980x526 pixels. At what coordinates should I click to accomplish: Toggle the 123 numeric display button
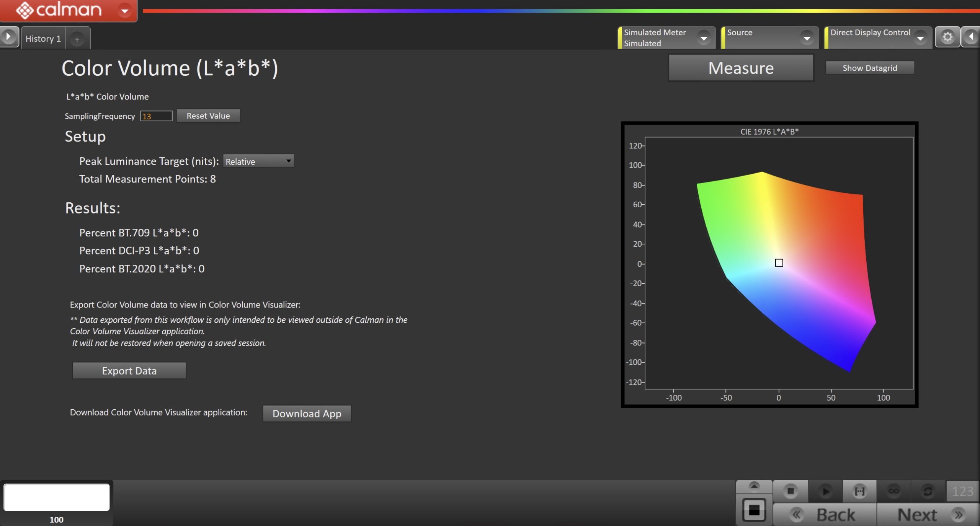click(962, 491)
